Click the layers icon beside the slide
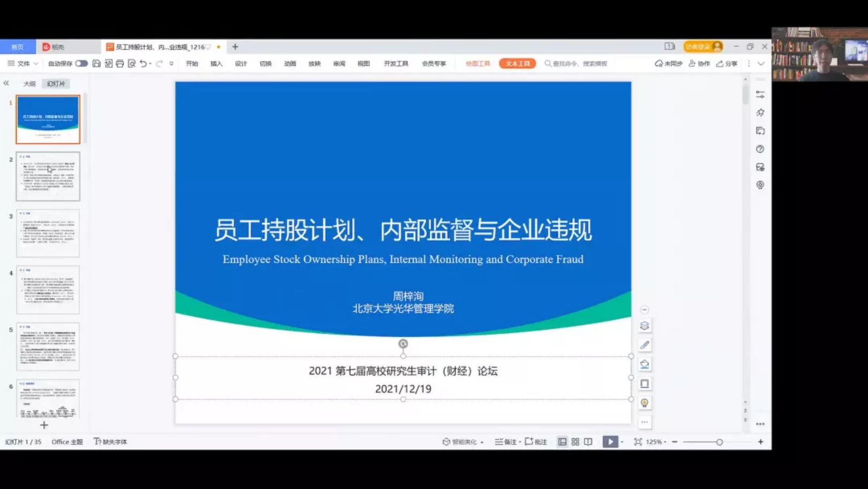The height and width of the screenshot is (489, 868). [x=645, y=326]
